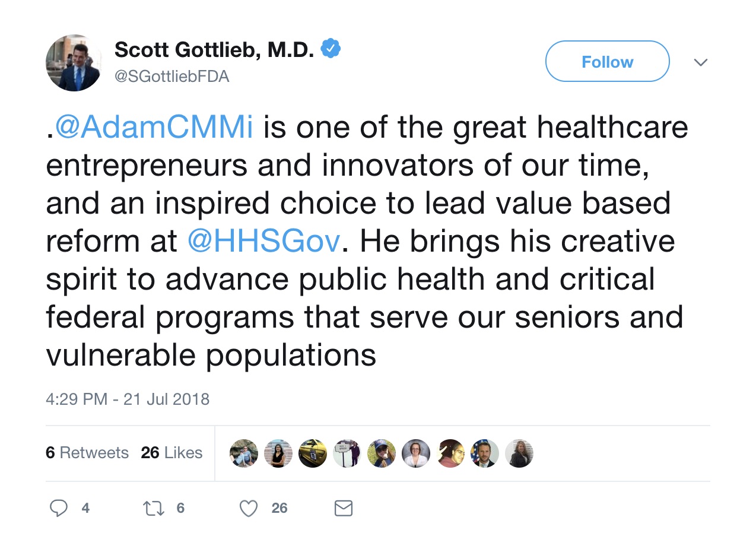756x549 pixels.
Task: Retweet using the retweet arrows icon
Action: point(154,508)
